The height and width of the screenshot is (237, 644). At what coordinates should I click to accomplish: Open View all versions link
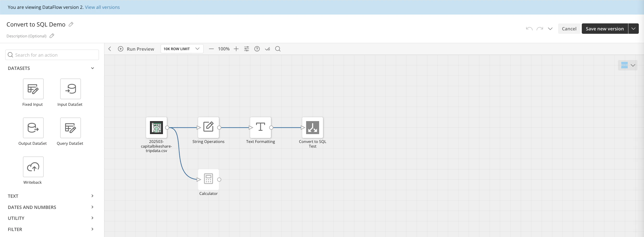point(102,7)
